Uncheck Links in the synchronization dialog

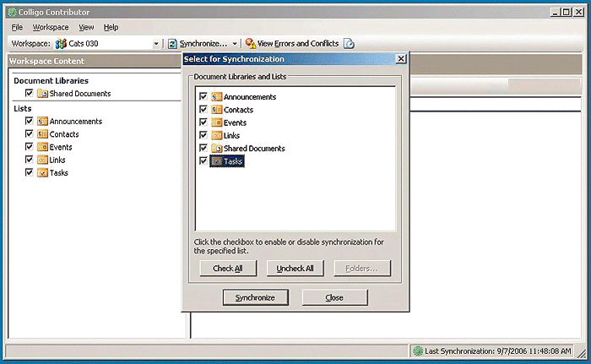[x=203, y=135]
